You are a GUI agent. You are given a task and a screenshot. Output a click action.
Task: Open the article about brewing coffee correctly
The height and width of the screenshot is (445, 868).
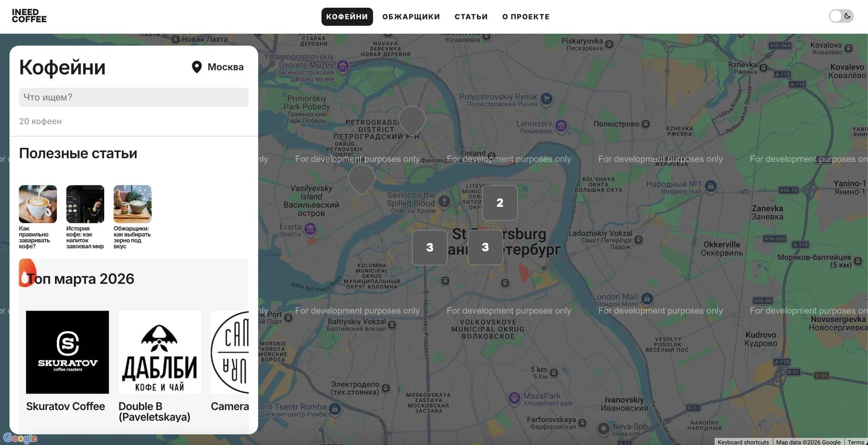pyautogui.click(x=37, y=205)
